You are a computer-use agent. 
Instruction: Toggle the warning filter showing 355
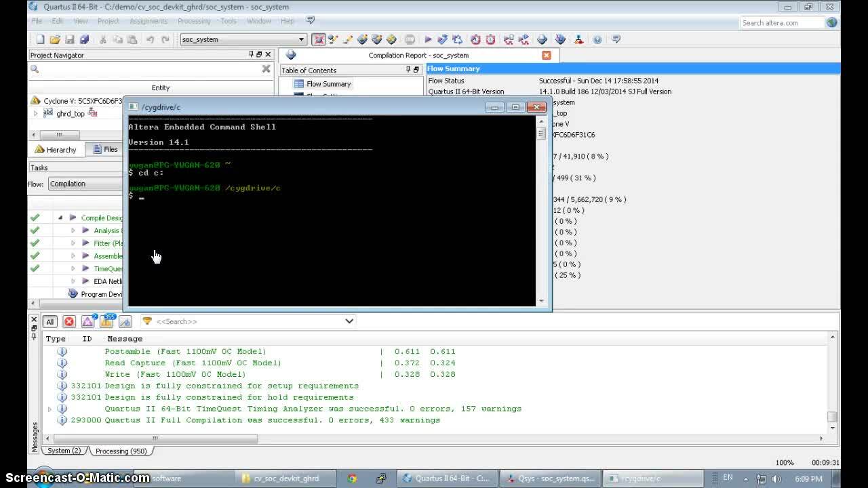point(106,321)
